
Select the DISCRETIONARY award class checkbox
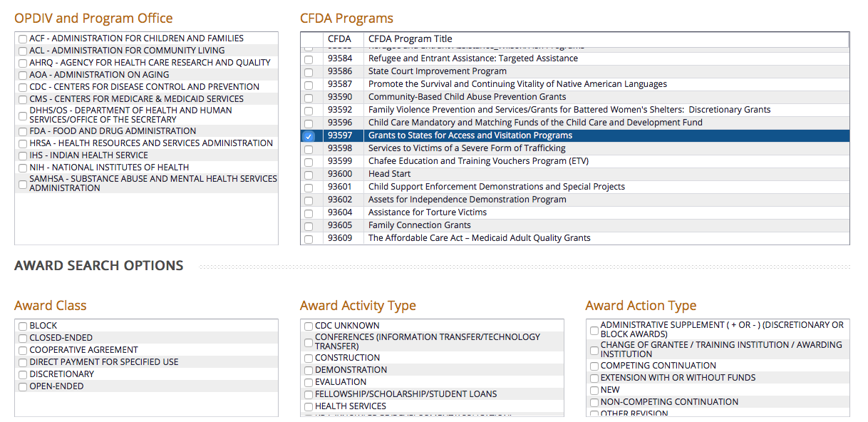pyautogui.click(x=24, y=375)
